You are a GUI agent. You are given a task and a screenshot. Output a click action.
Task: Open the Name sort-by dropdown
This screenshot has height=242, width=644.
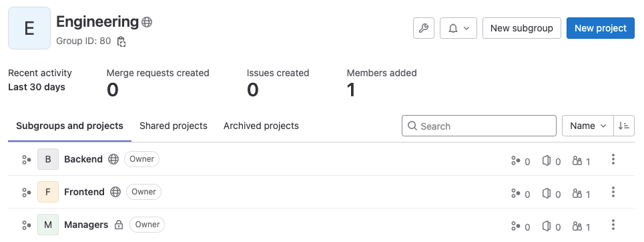tap(588, 126)
